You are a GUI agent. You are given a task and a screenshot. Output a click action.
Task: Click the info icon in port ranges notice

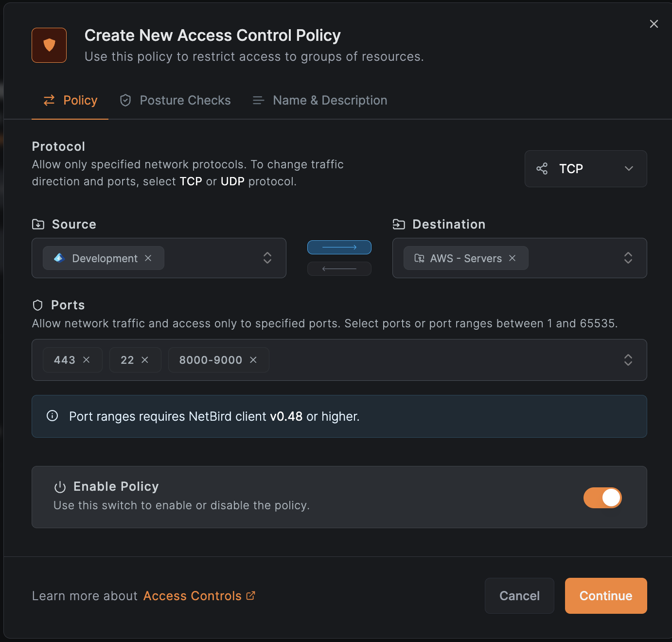(x=52, y=416)
